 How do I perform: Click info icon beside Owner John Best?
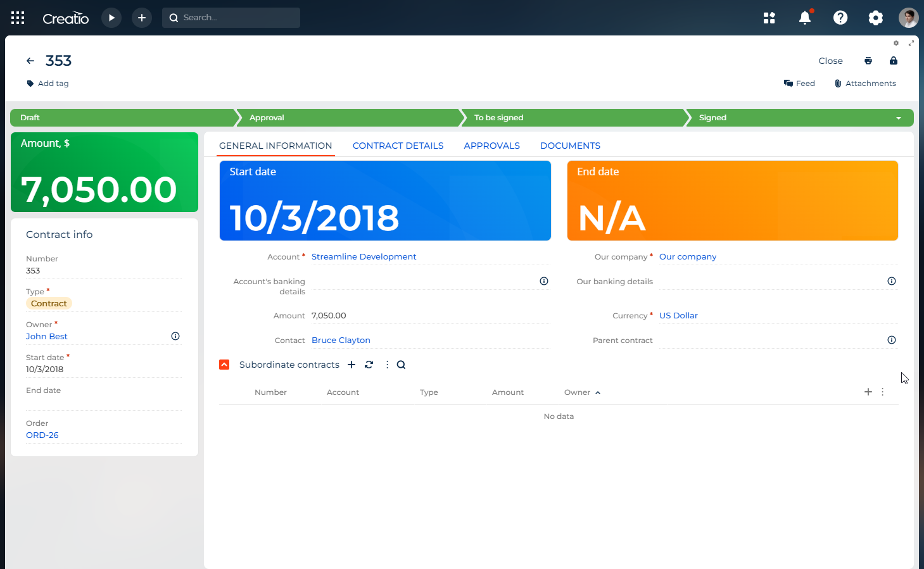coord(175,336)
